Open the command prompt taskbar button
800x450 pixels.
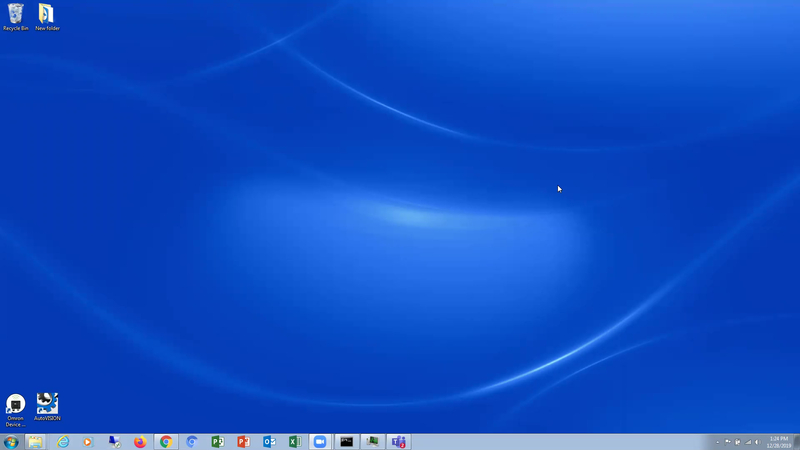[x=346, y=442]
